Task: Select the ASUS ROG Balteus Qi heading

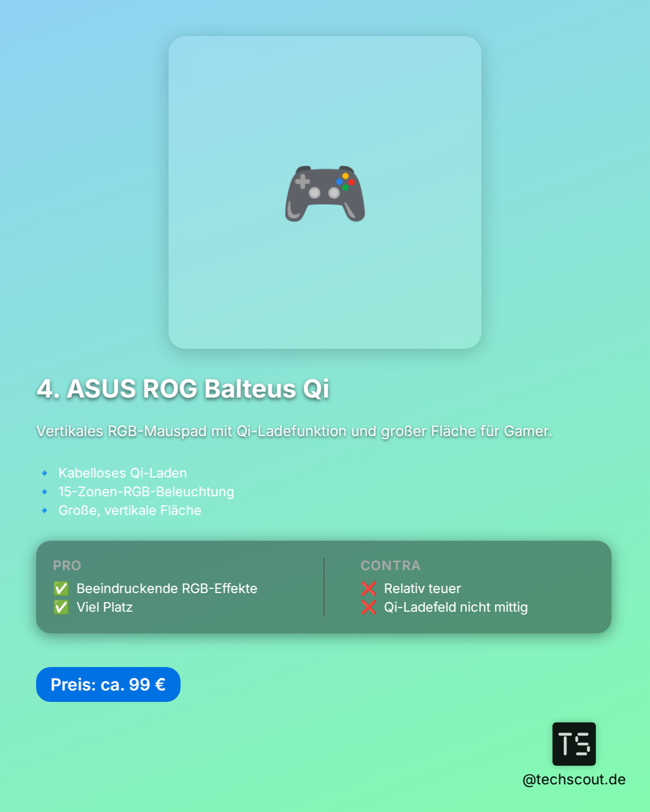Action: pyautogui.click(x=183, y=389)
